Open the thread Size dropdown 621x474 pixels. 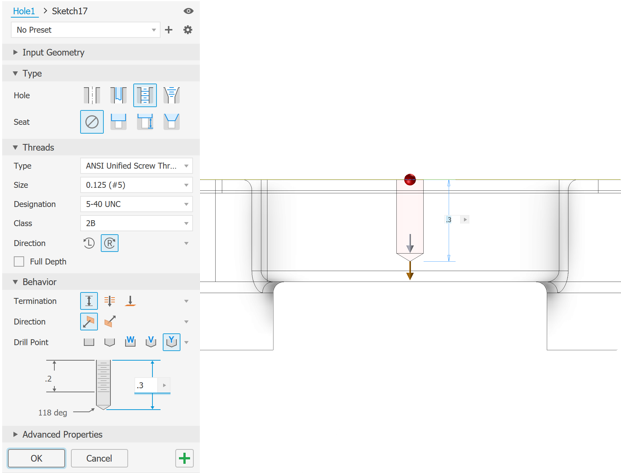137,185
